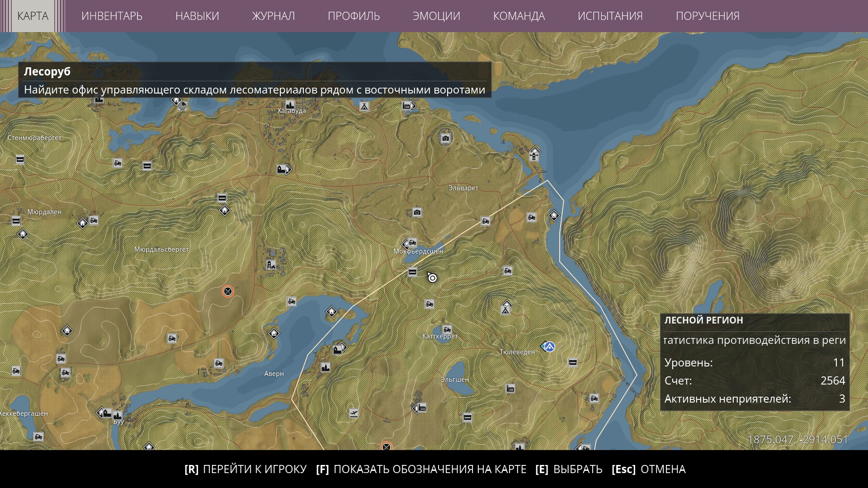Click [R] ПЕРЕЙТИ К ИГРОКУ
The width and height of the screenshot is (868, 488).
pos(245,469)
